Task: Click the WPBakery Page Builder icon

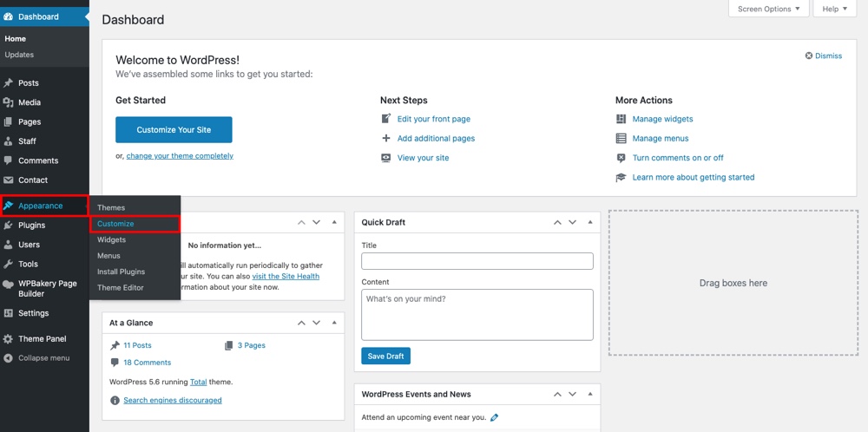Action: click(8, 284)
